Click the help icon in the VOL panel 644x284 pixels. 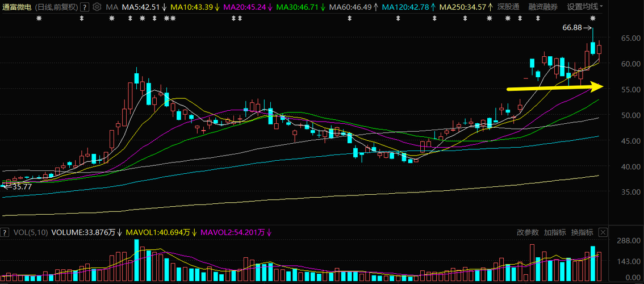pyautogui.click(x=4, y=233)
